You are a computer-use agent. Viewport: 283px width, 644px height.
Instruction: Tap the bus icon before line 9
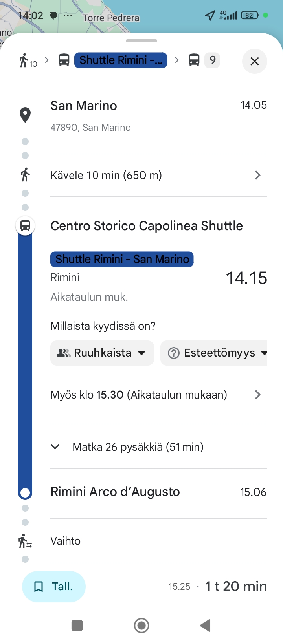click(194, 60)
